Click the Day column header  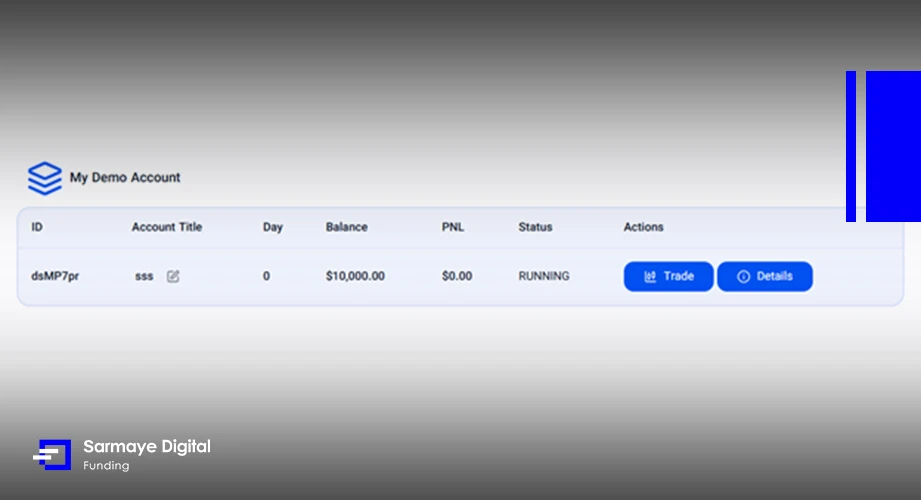pos(273,227)
